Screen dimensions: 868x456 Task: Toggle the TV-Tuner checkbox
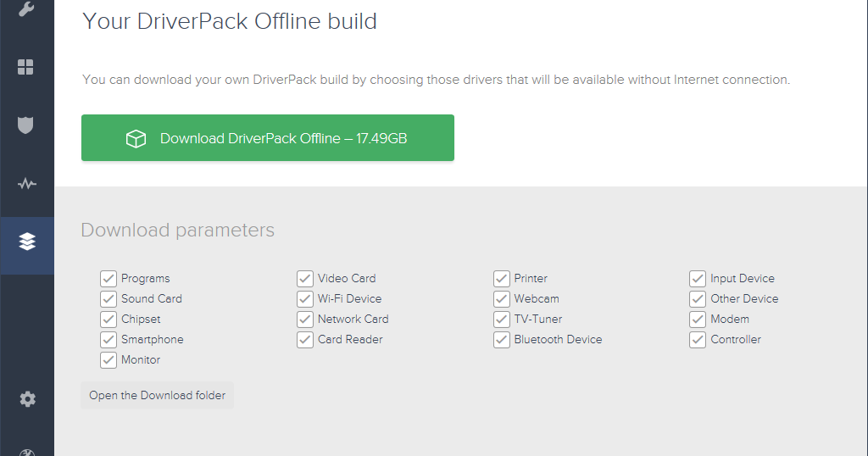[502, 320]
